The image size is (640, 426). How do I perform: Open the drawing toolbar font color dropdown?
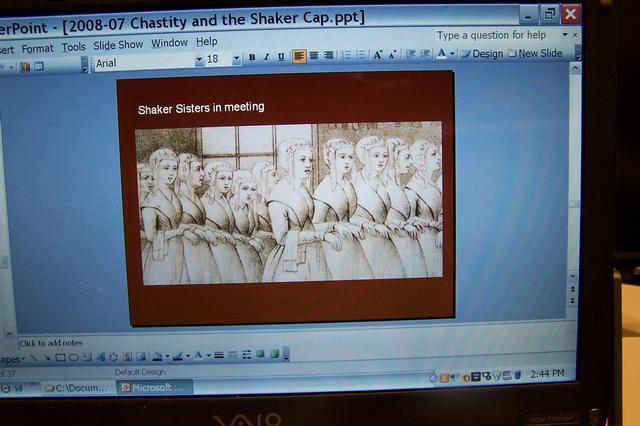click(208, 355)
